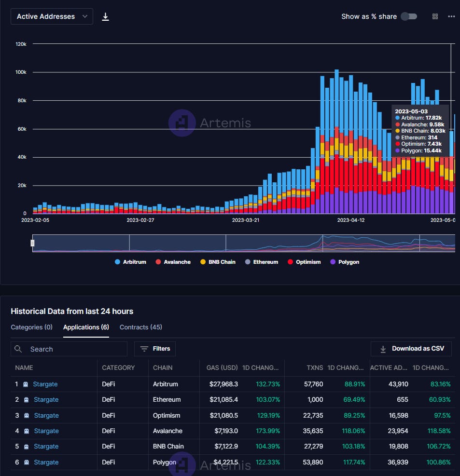Switch to Categories (0) tab

(31, 327)
